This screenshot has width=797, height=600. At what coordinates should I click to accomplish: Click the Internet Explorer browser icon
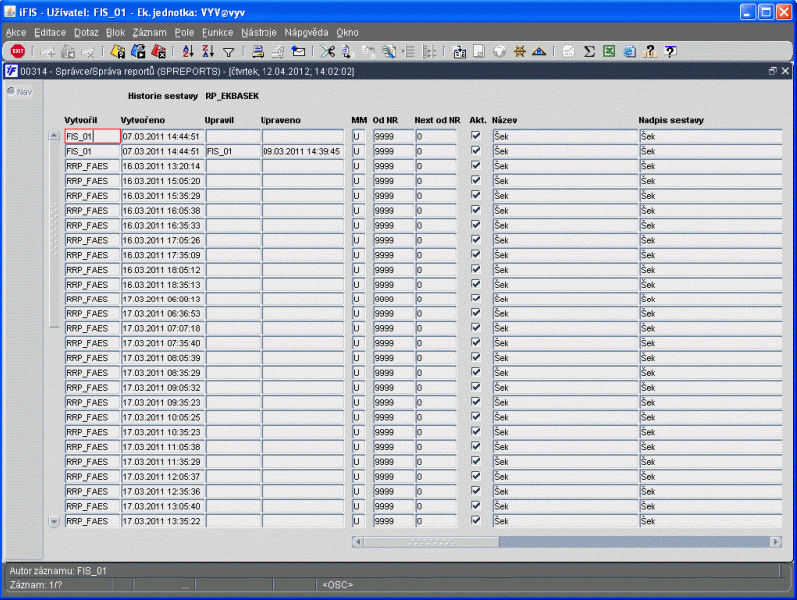click(629, 51)
